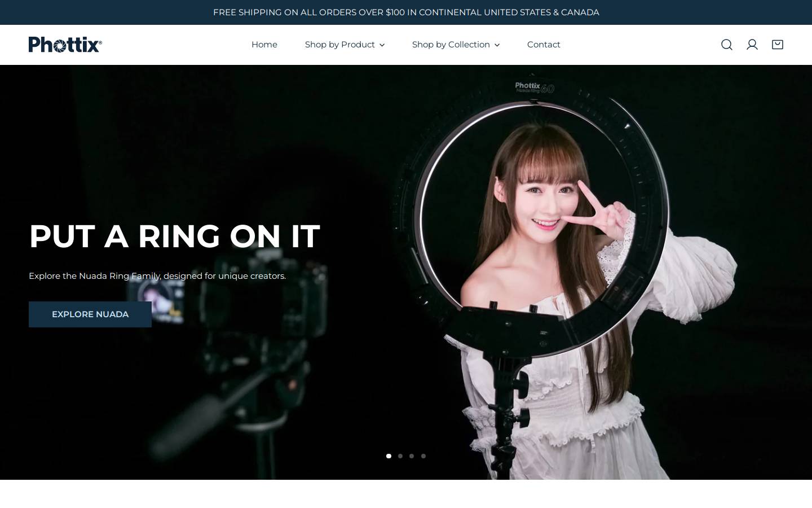Click the Phottix logo

(65, 45)
